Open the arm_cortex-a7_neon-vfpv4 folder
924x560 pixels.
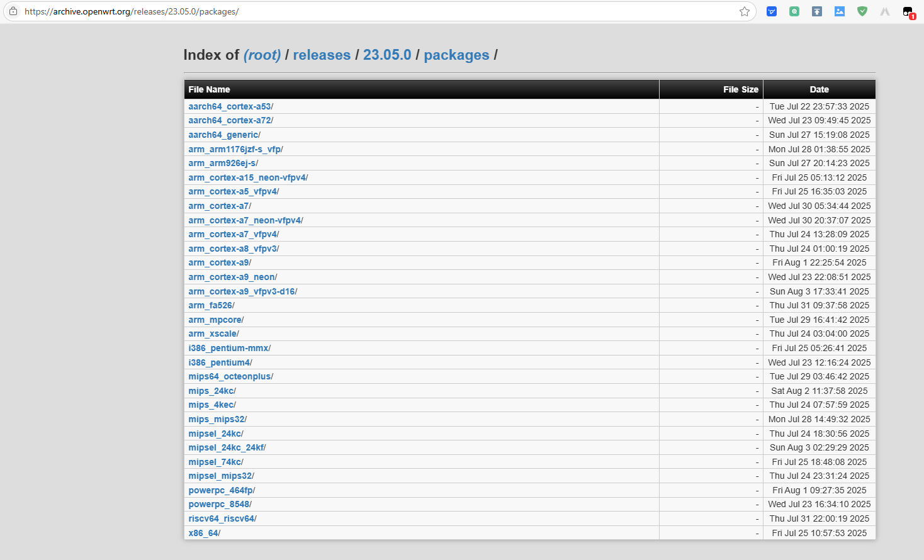click(245, 220)
